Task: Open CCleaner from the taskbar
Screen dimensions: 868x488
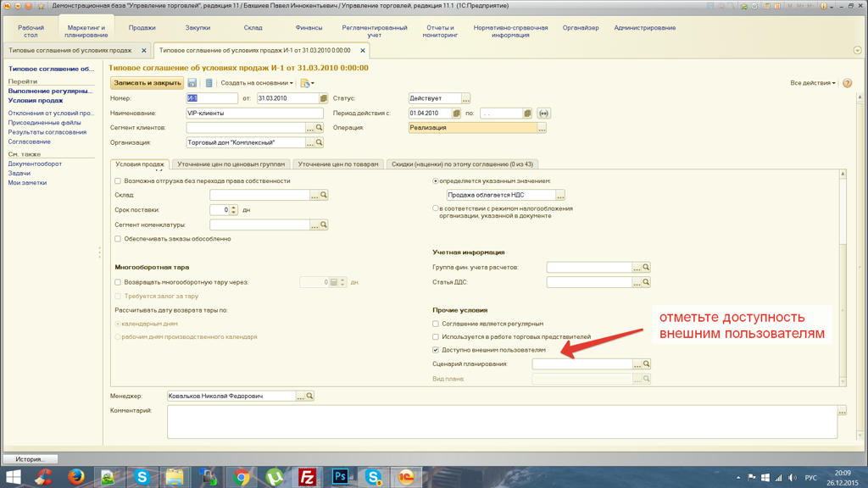Action: 43,476
